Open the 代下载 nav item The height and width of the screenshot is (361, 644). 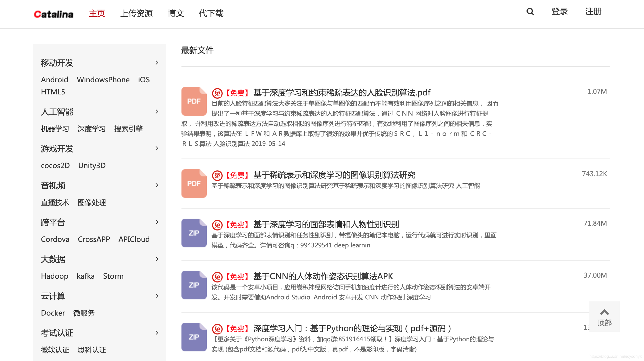pyautogui.click(x=211, y=13)
